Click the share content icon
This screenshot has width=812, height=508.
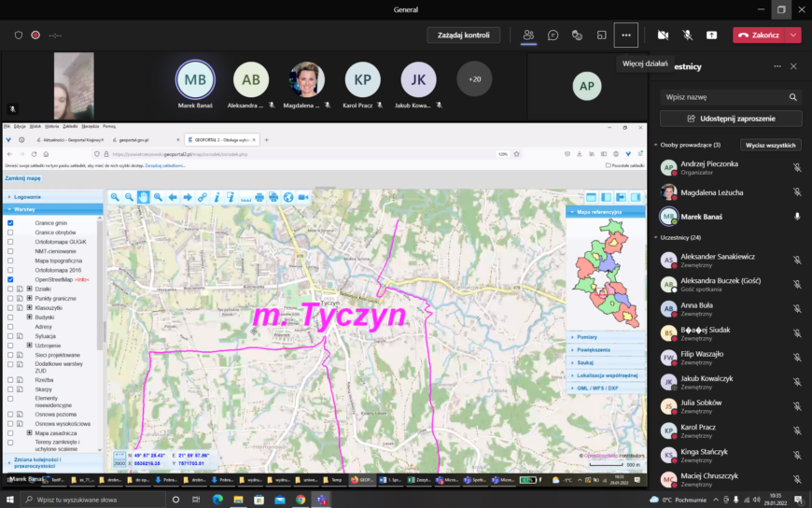711,35
